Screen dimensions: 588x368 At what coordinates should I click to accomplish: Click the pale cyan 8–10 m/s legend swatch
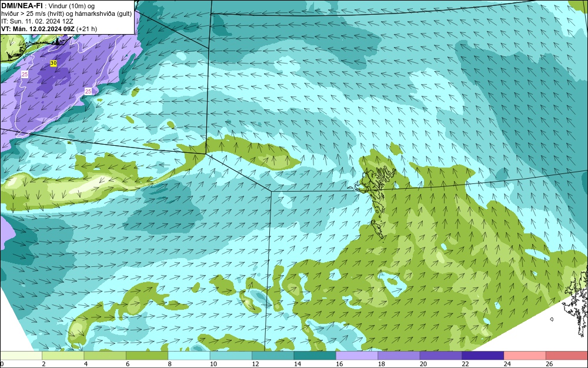[189, 356]
